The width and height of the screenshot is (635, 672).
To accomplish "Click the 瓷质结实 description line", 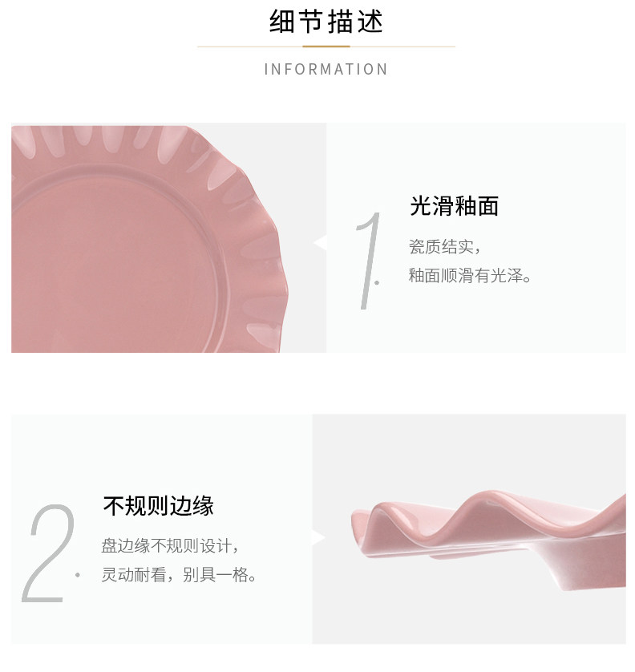I will [x=444, y=247].
